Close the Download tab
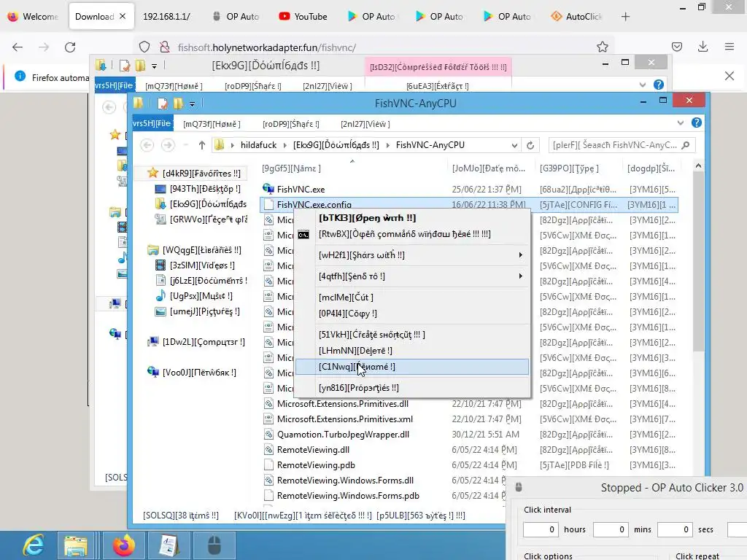The width and height of the screenshot is (747, 560). (123, 16)
